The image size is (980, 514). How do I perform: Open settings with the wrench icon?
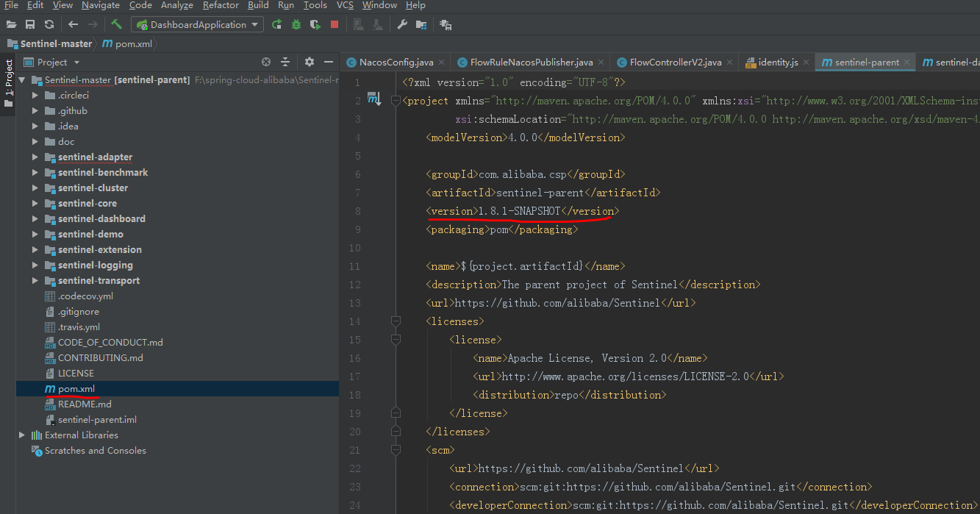tap(401, 24)
